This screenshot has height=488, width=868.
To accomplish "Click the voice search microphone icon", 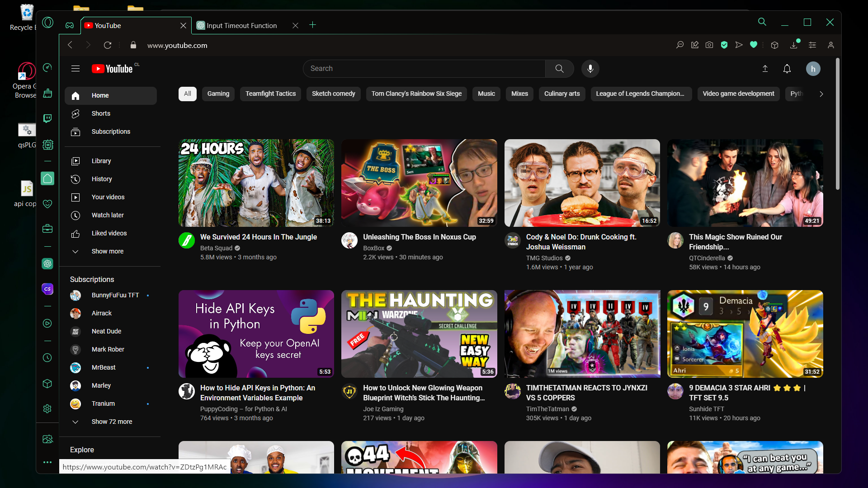I will (590, 69).
